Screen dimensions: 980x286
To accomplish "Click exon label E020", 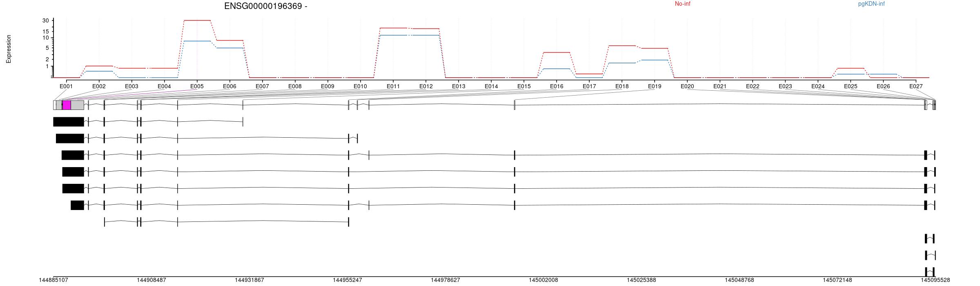I will 687,86.
